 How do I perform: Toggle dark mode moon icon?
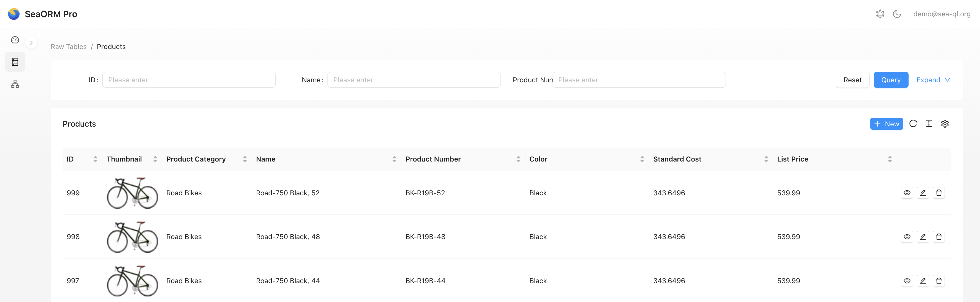pyautogui.click(x=897, y=14)
